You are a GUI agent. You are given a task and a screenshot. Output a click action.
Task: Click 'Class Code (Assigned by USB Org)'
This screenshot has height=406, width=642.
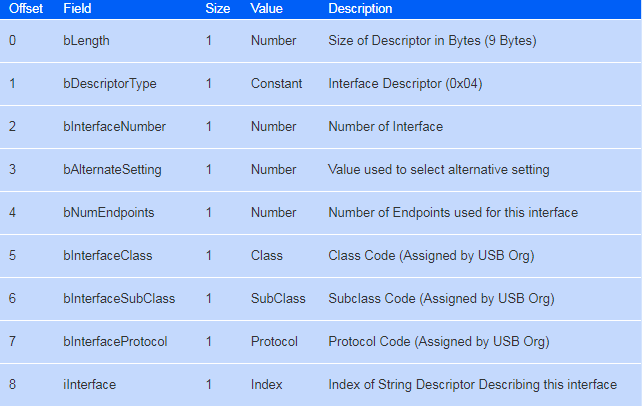click(432, 256)
